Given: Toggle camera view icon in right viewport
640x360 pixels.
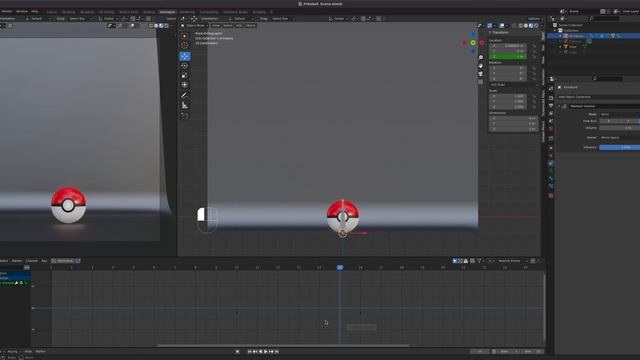Looking at the screenshot, I should click(481, 74).
